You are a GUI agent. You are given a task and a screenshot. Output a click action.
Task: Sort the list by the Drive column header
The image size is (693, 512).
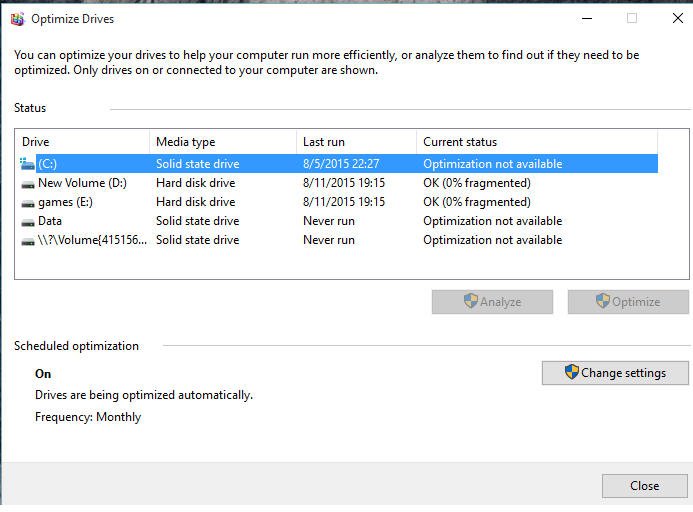tap(82, 142)
